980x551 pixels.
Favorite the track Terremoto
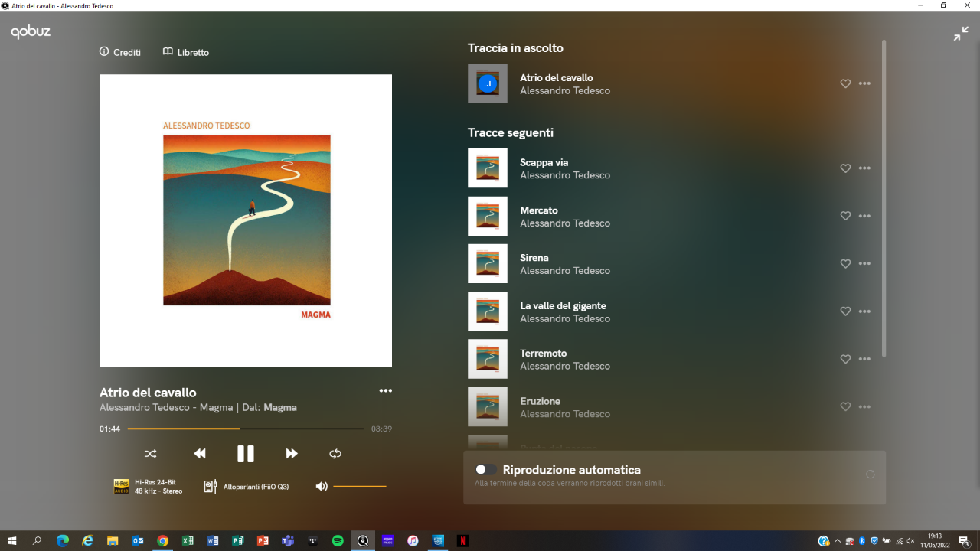(x=845, y=359)
